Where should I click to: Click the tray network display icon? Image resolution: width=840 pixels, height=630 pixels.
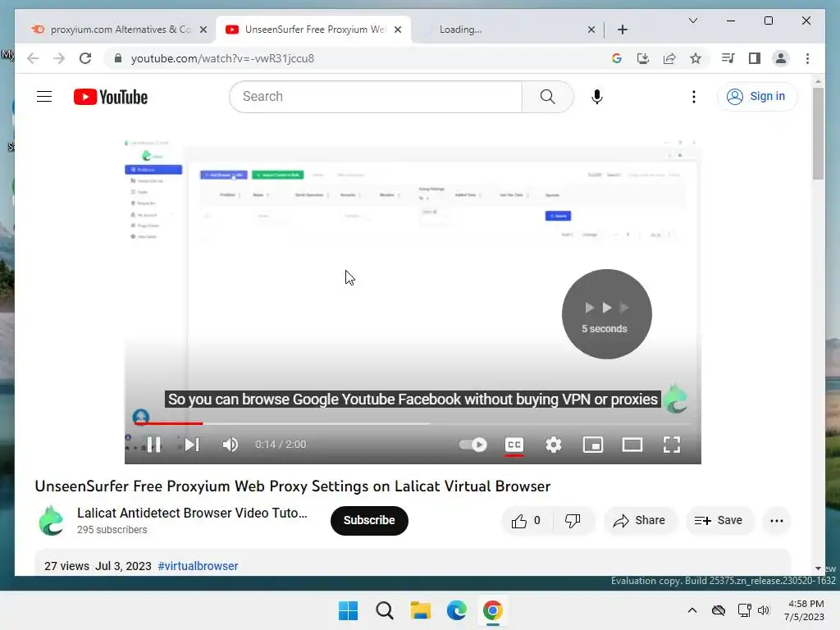[744, 610]
